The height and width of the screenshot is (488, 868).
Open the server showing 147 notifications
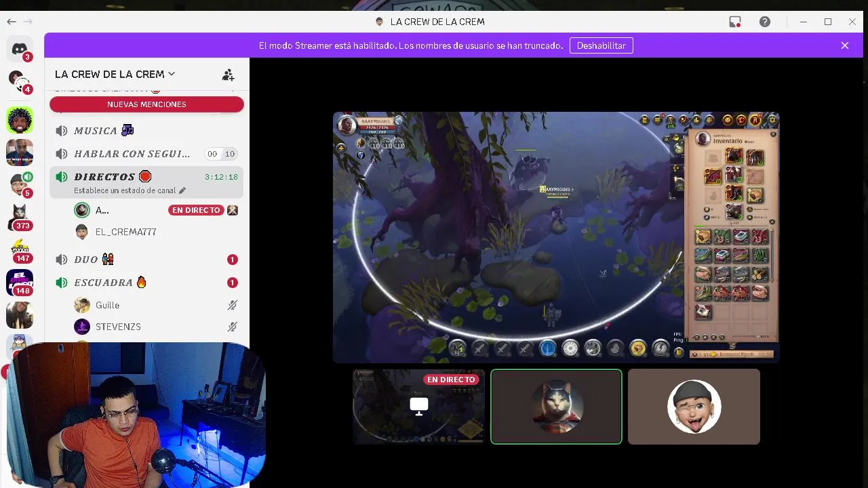coord(20,250)
